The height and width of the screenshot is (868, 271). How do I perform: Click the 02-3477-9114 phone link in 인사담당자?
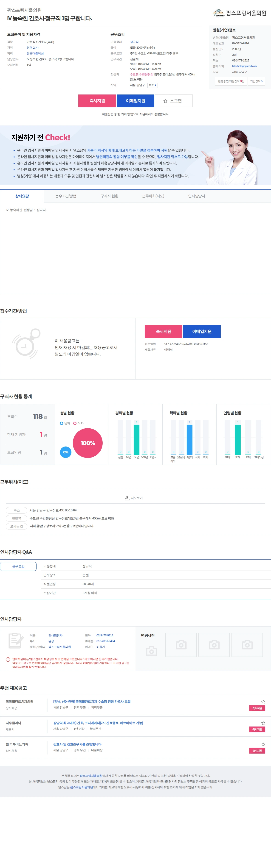point(105,635)
